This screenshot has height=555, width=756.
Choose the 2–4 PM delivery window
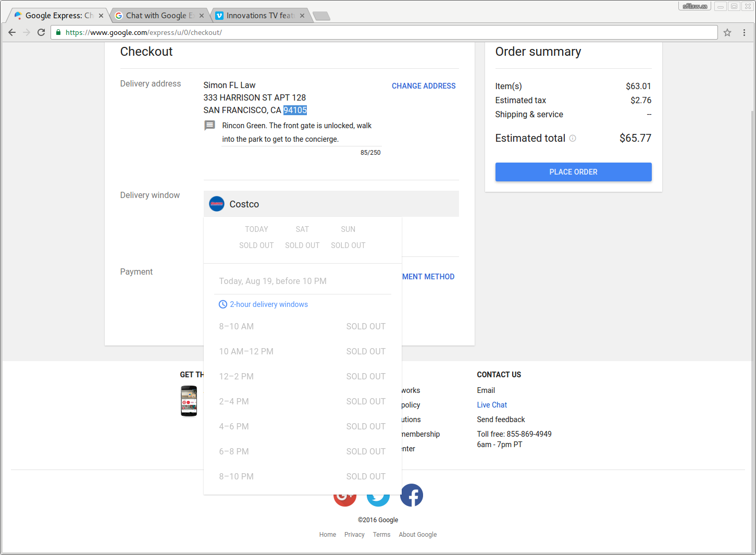[x=302, y=401]
